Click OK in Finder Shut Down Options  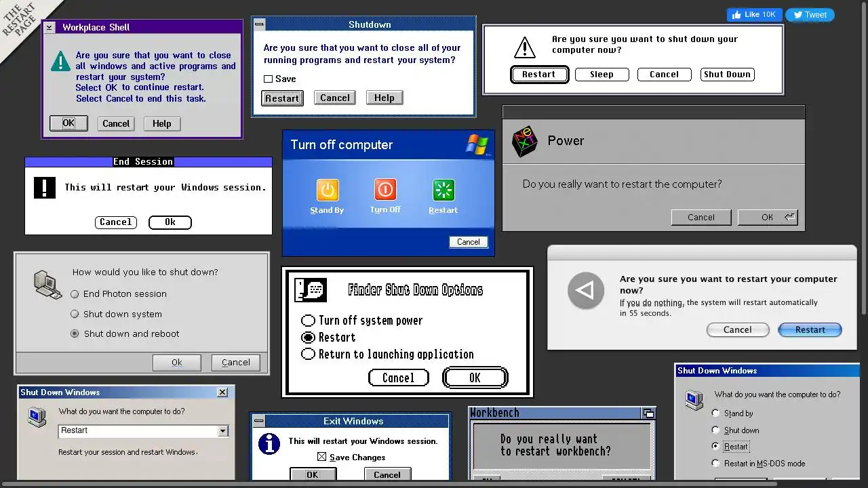pos(475,378)
